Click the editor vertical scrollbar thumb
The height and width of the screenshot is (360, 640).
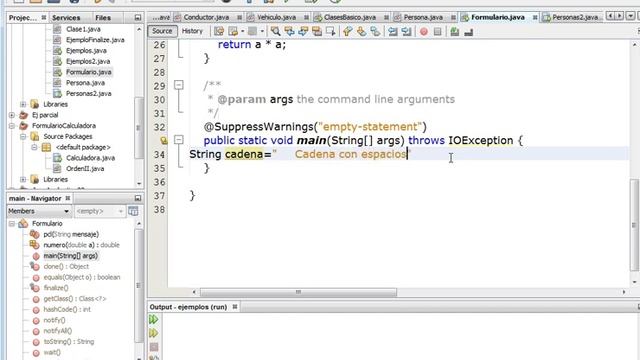(x=634, y=225)
